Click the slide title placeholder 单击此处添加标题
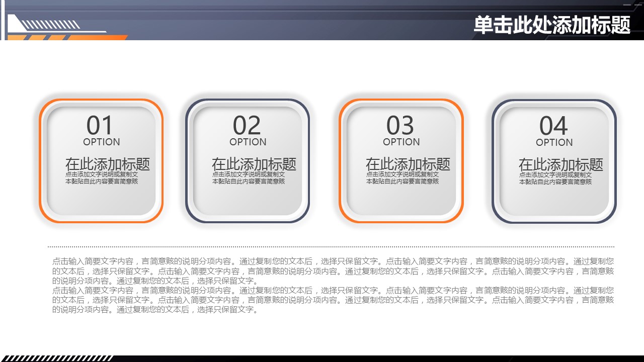This screenshot has height=362, width=644. [551, 25]
